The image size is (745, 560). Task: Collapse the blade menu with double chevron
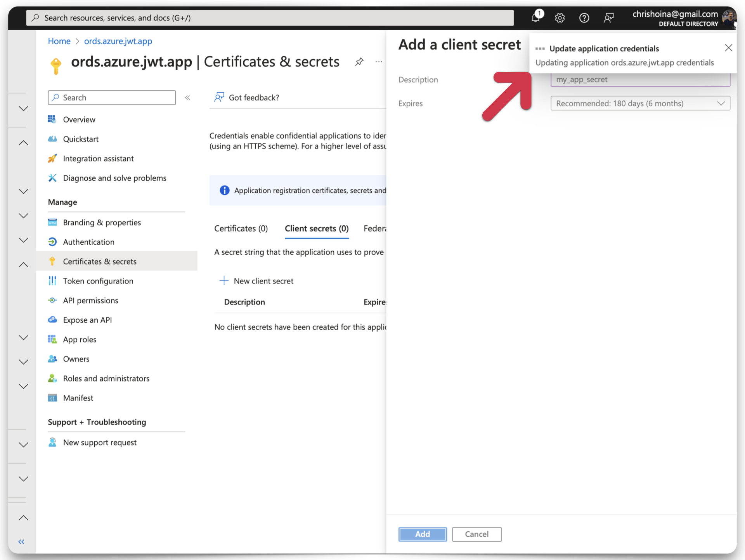coord(188,97)
